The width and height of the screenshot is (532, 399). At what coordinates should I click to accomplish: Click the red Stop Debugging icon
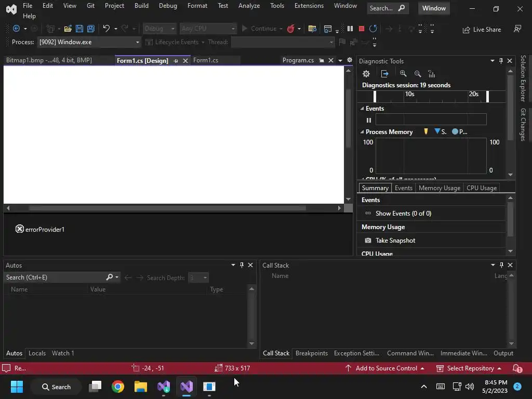[x=362, y=29]
